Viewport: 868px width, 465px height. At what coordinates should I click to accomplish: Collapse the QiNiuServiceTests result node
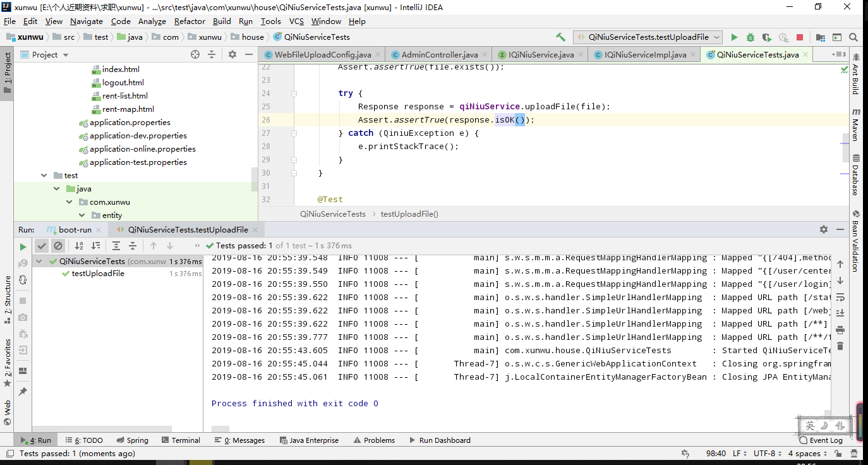click(39, 261)
